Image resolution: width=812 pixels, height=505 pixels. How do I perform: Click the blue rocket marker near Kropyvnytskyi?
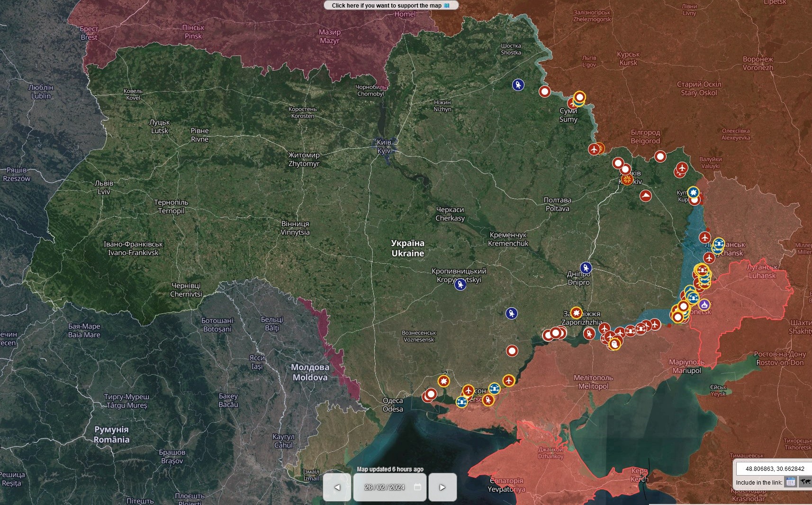click(x=460, y=285)
